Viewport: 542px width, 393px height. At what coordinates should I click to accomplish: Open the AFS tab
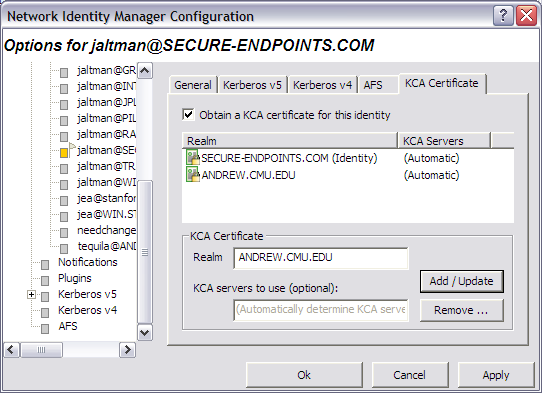click(373, 85)
